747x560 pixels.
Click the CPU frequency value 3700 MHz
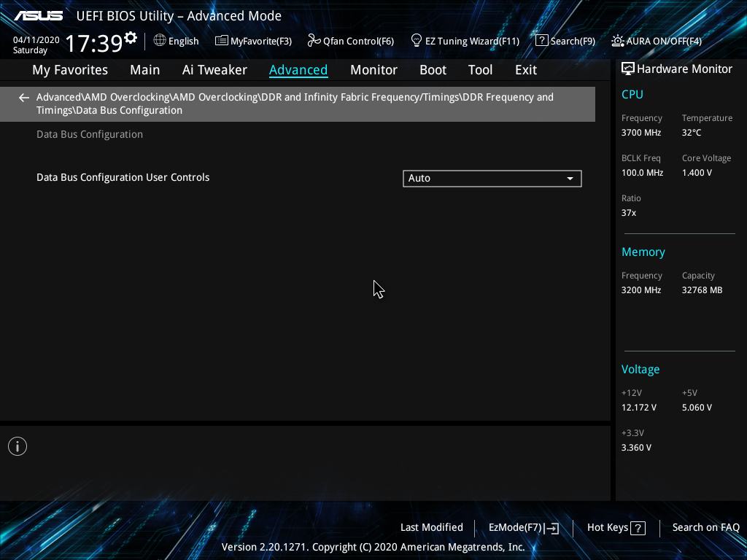(640, 133)
